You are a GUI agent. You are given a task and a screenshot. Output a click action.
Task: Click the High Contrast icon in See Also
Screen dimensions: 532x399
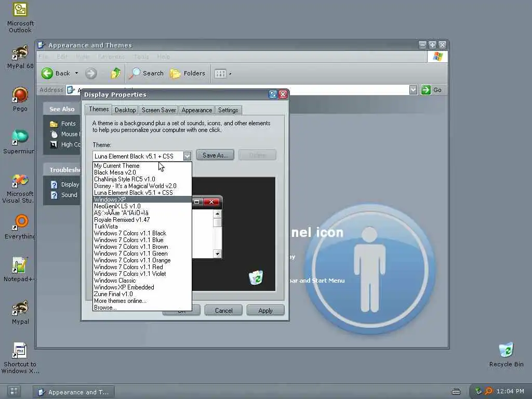click(54, 145)
